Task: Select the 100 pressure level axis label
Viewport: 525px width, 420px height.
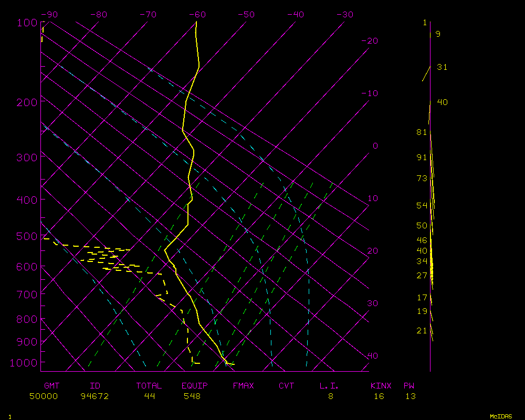Action: point(26,23)
